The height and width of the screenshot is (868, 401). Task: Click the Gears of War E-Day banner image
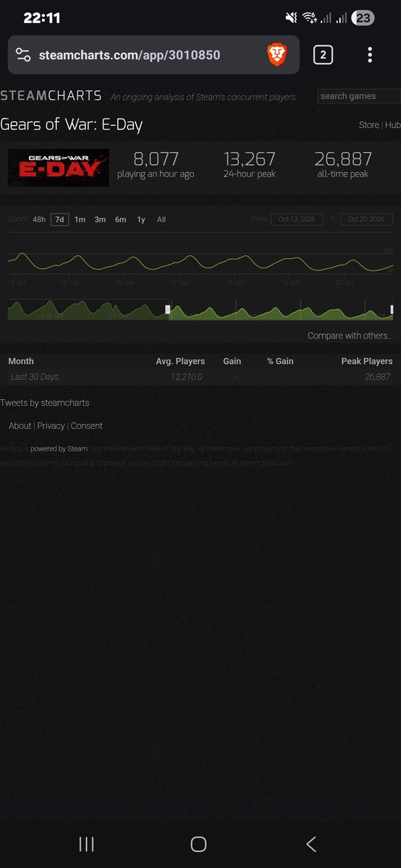coord(59,168)
